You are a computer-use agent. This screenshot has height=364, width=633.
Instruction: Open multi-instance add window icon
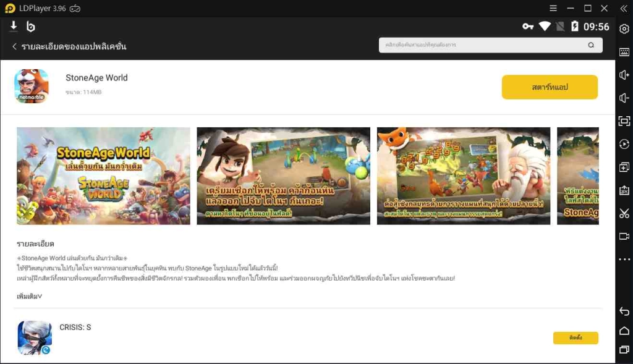624,167
